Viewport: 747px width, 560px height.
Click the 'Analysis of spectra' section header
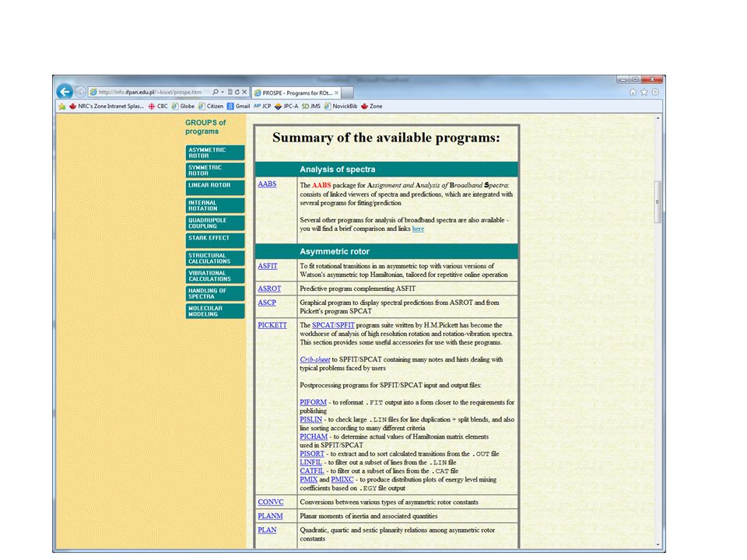coord(387,170)
